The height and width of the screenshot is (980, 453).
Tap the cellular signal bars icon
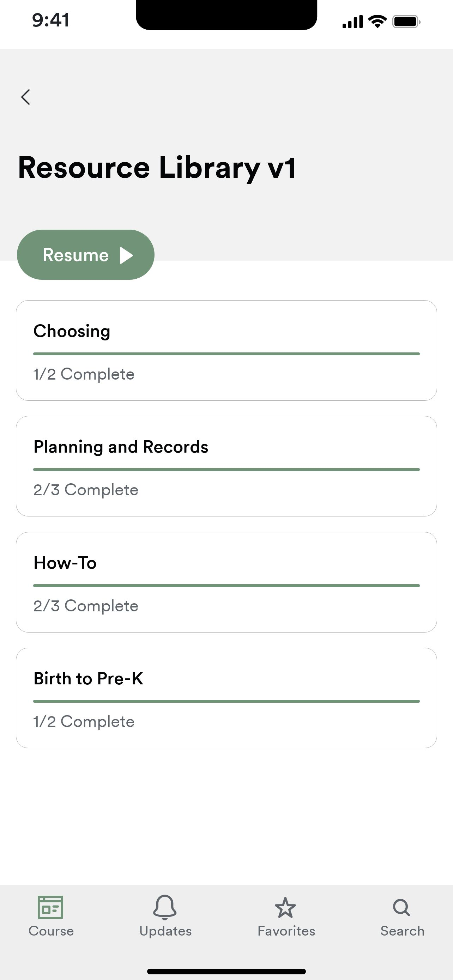click(x=352, y=22)
